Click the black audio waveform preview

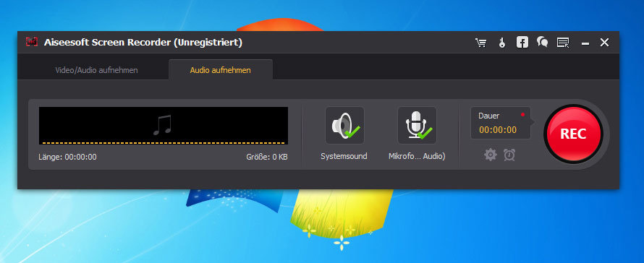[164, 126]
